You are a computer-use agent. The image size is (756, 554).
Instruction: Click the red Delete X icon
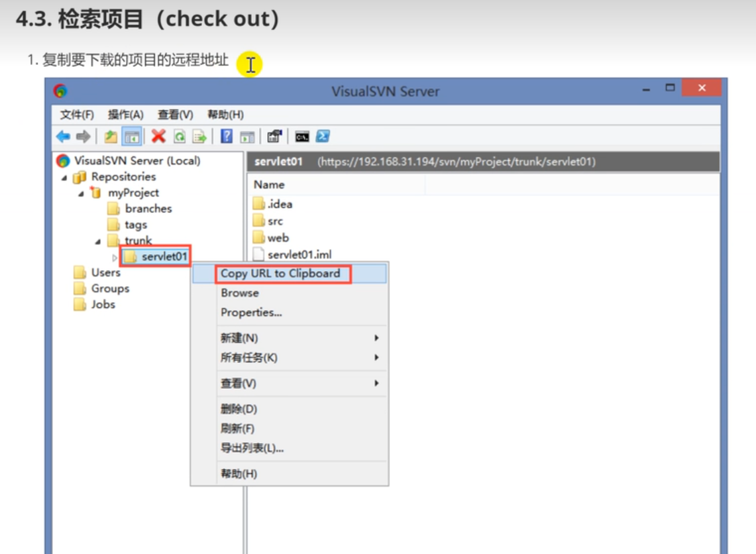coord(158,137)
